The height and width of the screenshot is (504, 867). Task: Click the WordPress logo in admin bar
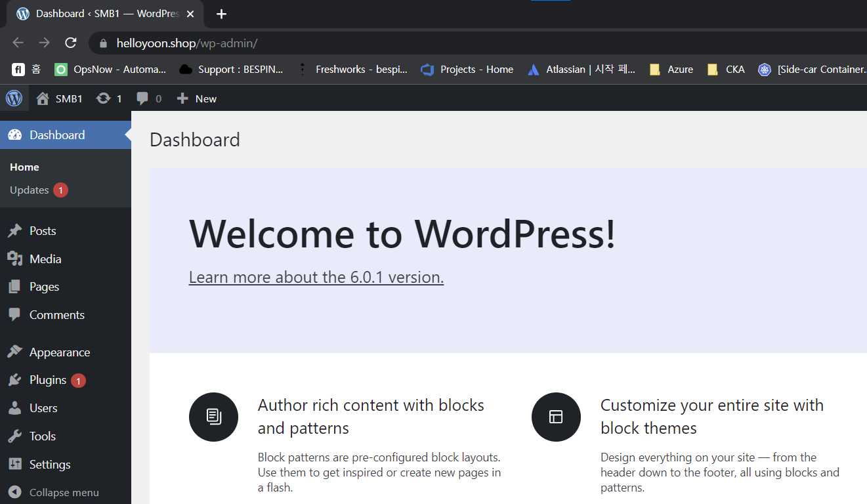point(14,98)
